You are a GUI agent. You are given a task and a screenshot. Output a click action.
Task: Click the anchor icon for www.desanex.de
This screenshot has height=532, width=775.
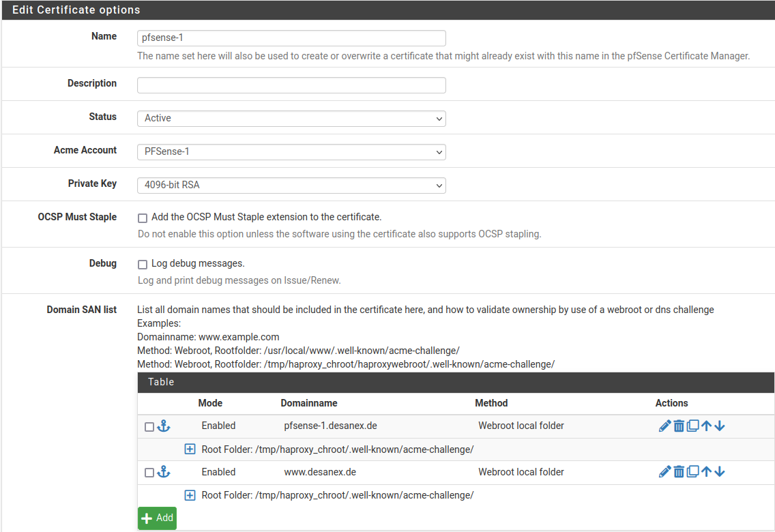click(x=164, y=472)
